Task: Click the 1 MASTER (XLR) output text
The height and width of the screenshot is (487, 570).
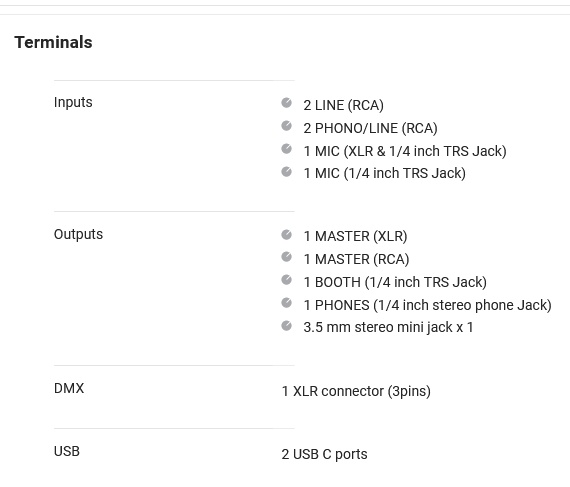Action: pyautogui.click(x=356, y=237)
